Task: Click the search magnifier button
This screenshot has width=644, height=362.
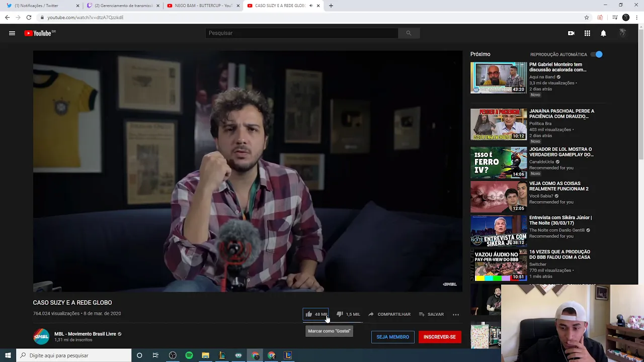Action: (x=409, y=33)
